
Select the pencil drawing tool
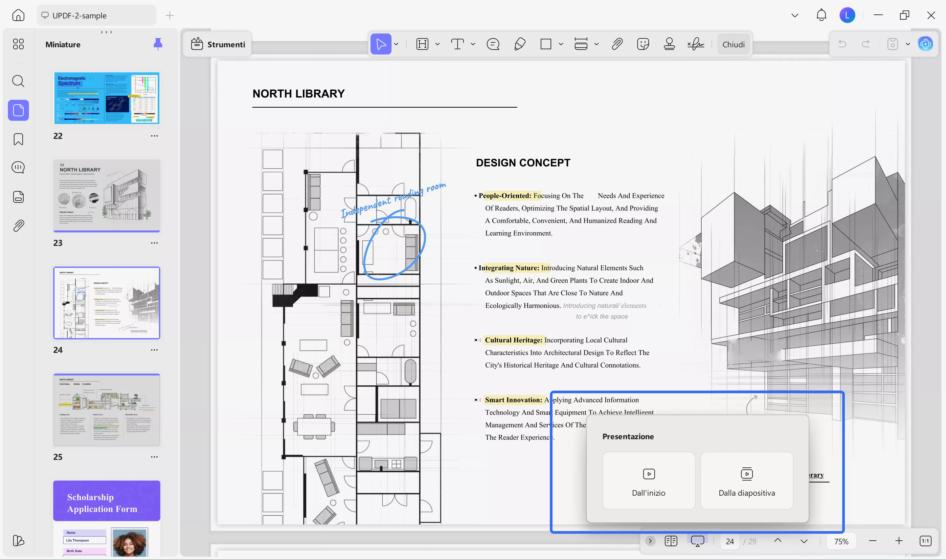[x=520, y=44]
